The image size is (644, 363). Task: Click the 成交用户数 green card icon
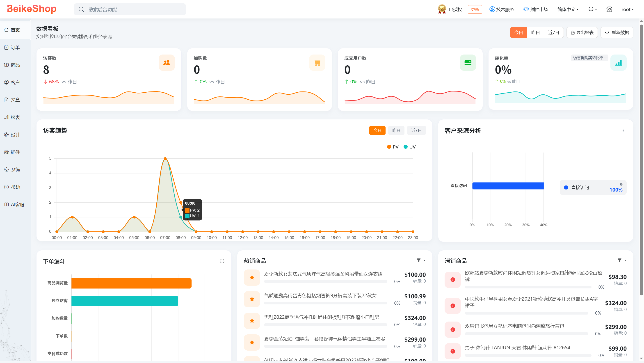click(x=468, y=63)
